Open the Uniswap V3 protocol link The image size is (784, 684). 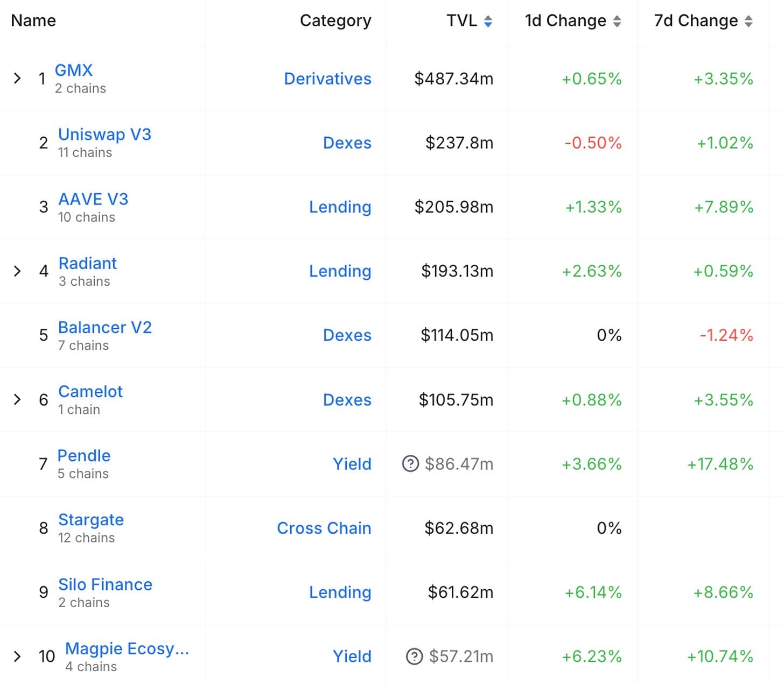click(104, 134)
